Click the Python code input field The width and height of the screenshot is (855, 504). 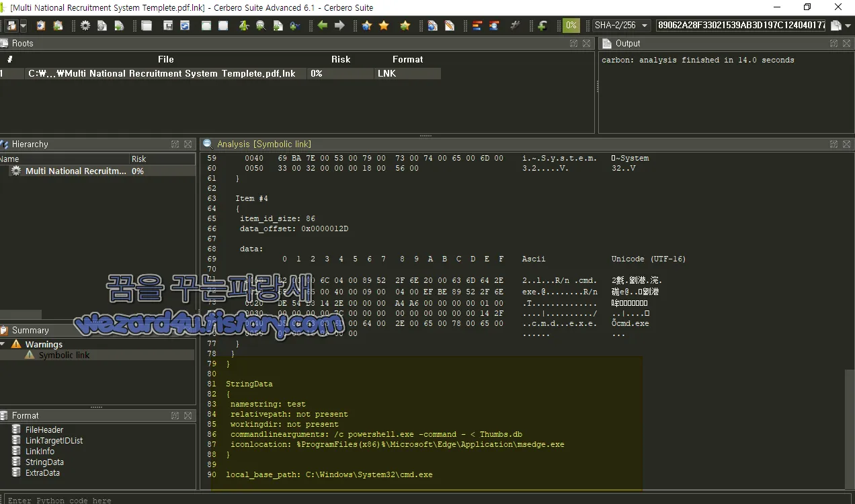point(427,499)
